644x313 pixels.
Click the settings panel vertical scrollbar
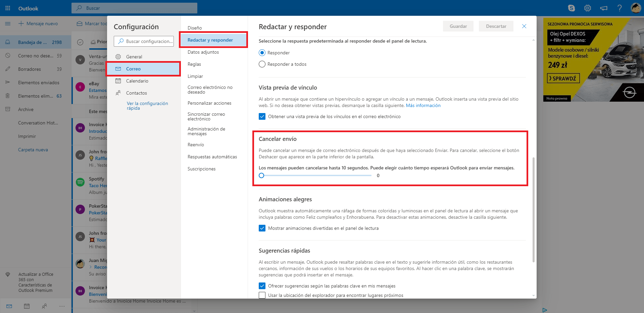[534, 210]
